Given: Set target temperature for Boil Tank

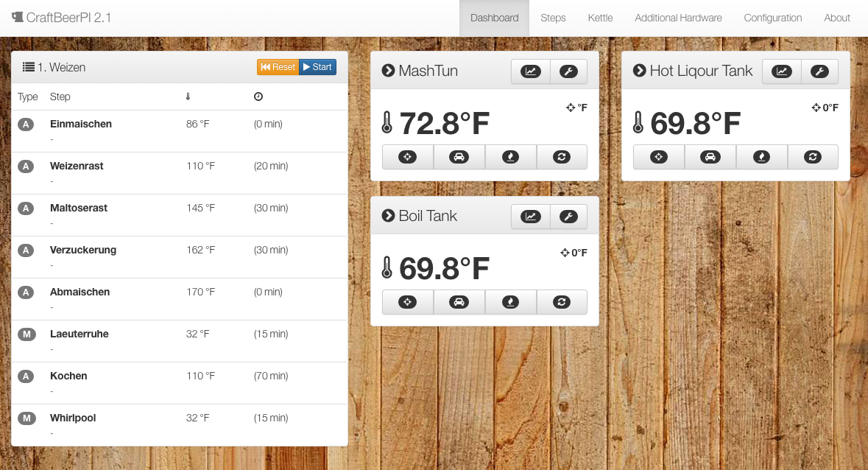Looking at the screenshot, I should [407, 302].
